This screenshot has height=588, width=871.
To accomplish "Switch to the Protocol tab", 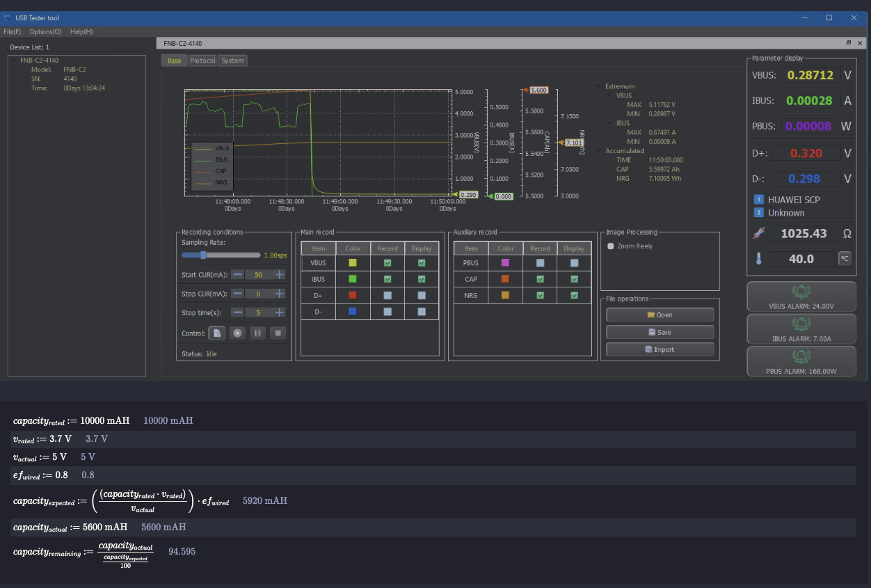I will [202, 61].
